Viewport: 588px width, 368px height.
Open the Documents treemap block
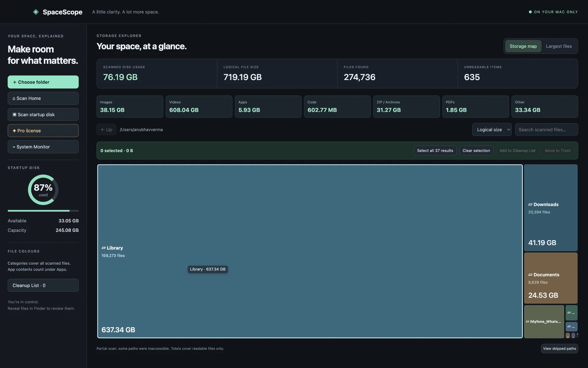[x=551, y=278]
